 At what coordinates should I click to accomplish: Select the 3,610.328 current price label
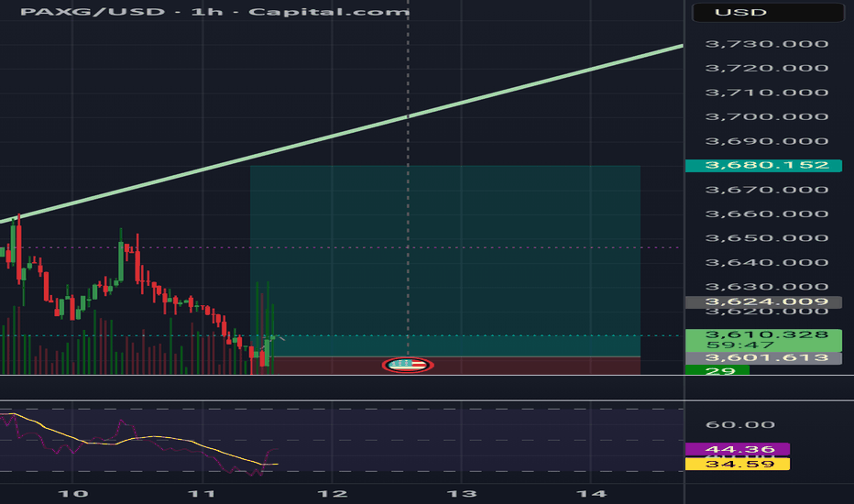point(762,336)
